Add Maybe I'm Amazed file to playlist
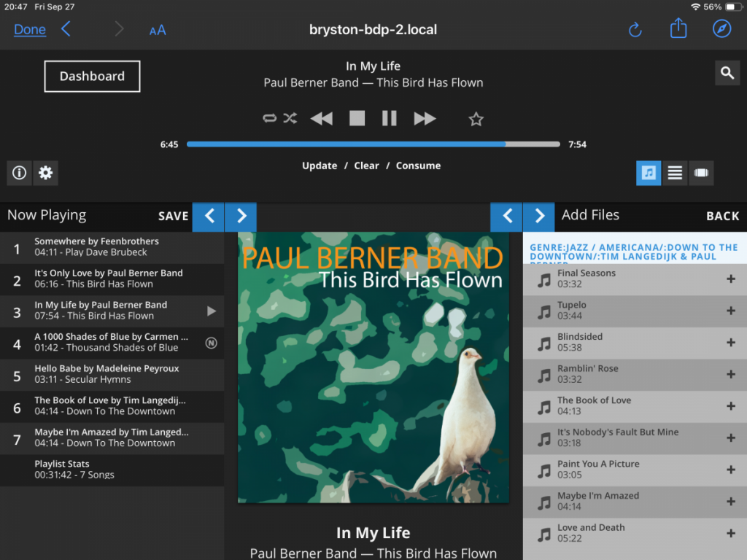The height and width of the screenshot is (560, 747). pyautogui.click(x=731, y=502)
